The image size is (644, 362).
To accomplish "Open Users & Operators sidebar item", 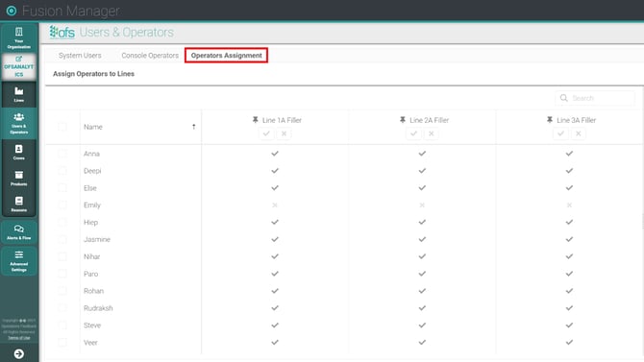I will point(19,123).
